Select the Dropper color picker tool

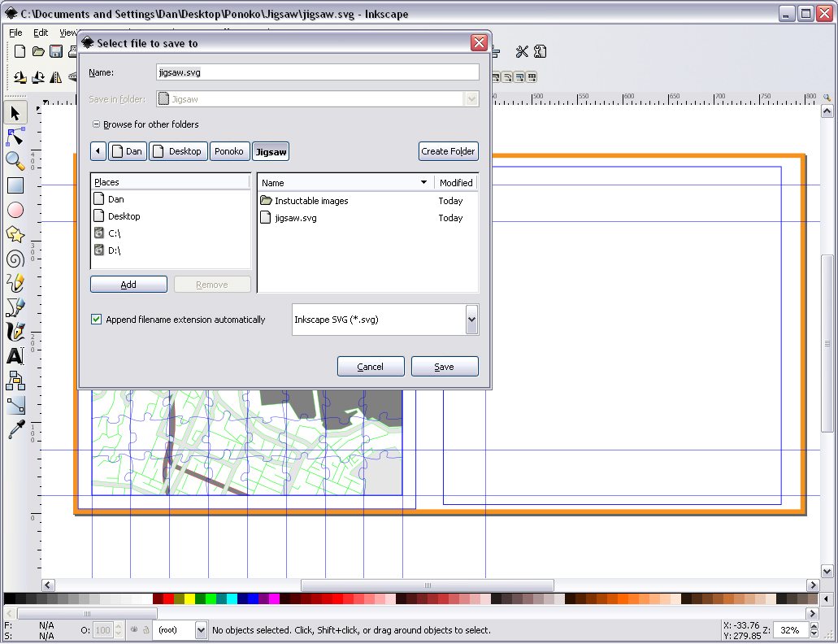[x=15, y=429]
